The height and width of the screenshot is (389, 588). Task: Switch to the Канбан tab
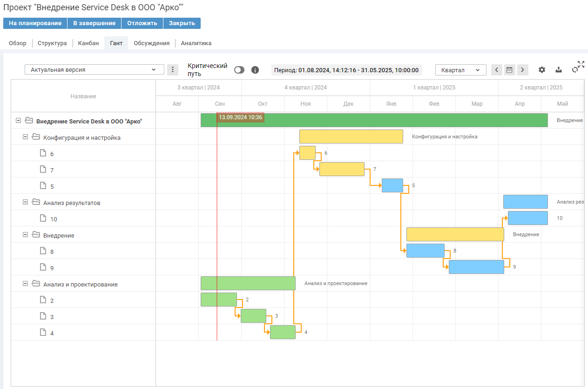click(88, 43)
